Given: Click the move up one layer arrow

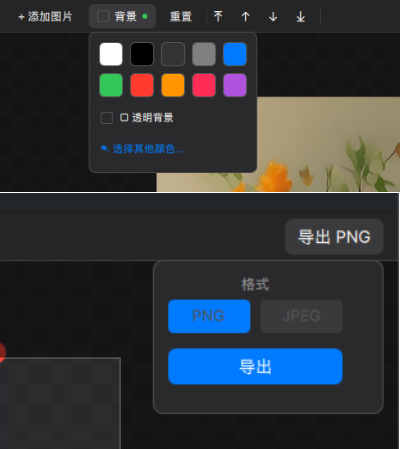Looking at the screenshot, I should coord(246,16).
